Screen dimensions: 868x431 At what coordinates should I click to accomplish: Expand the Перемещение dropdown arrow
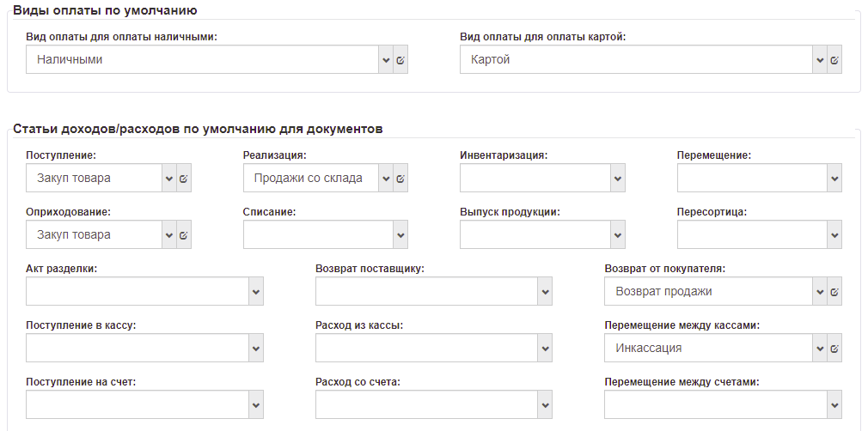click(834, 179)
